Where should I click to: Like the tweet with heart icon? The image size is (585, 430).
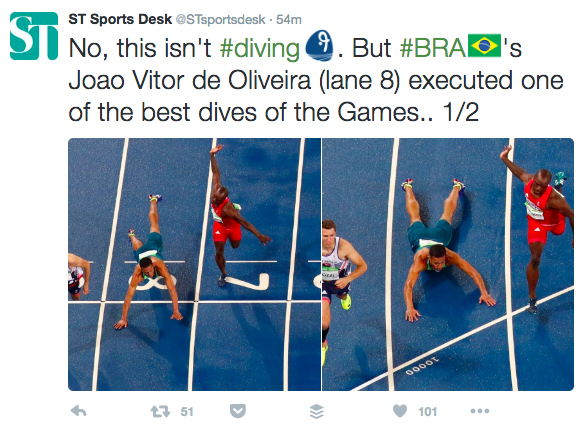pyautogui.click(x=400, y=411)
